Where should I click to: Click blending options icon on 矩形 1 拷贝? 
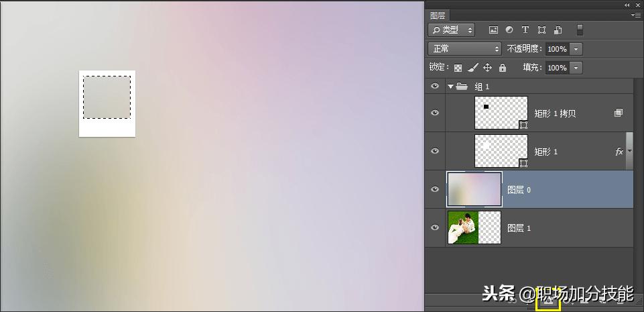point(619,113)
